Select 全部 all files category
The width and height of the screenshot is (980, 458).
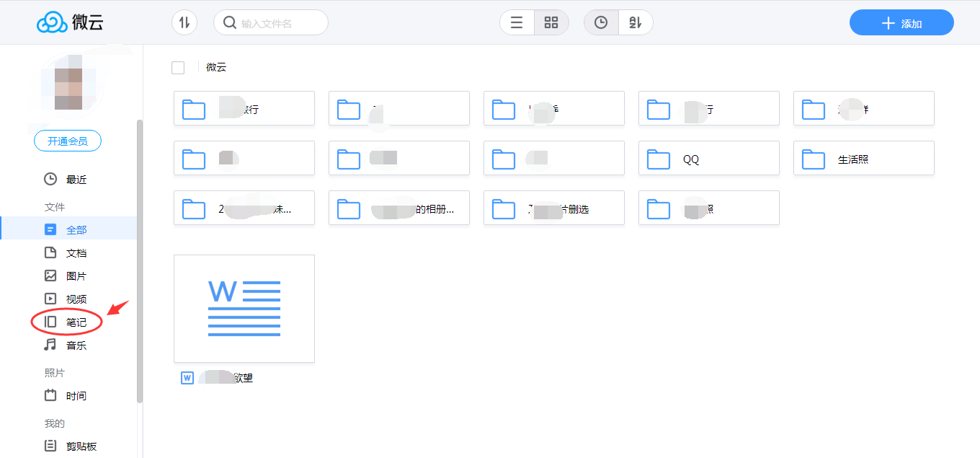pyautogui.click(x=68, y=230)
